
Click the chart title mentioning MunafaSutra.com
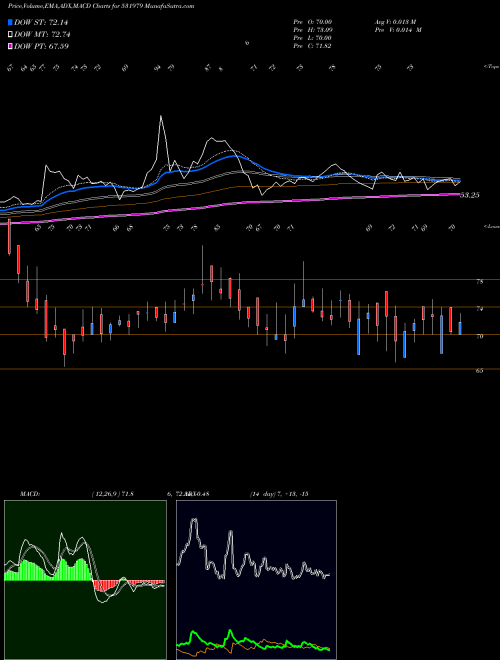(x=101, y=6)
